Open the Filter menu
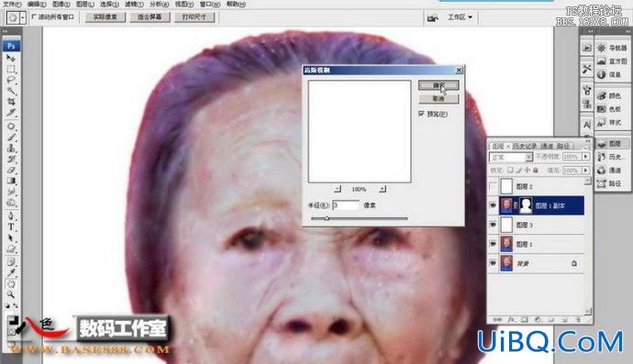This screenshot has height=364, width=633. click(134, 4)
